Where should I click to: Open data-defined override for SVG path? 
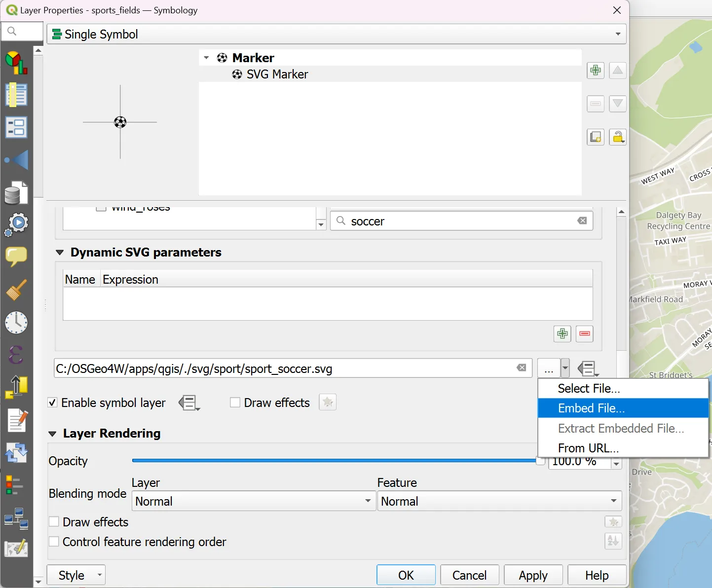pyautogui.click(x=588, y=368)
